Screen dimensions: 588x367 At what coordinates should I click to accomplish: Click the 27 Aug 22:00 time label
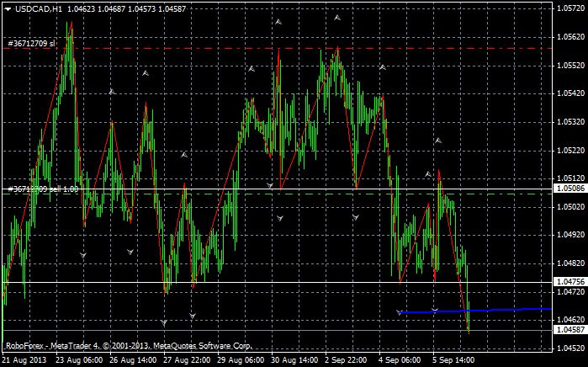[187, 360]
